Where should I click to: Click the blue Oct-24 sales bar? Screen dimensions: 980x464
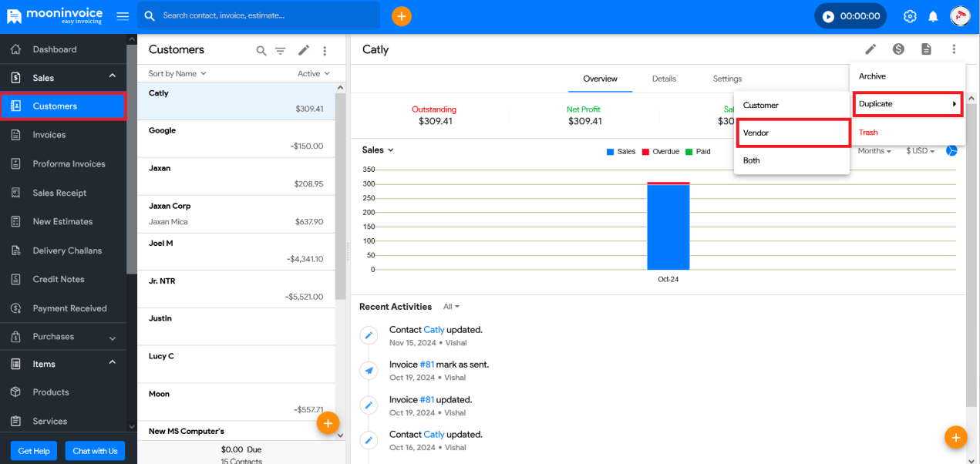(x=668, y=227)
